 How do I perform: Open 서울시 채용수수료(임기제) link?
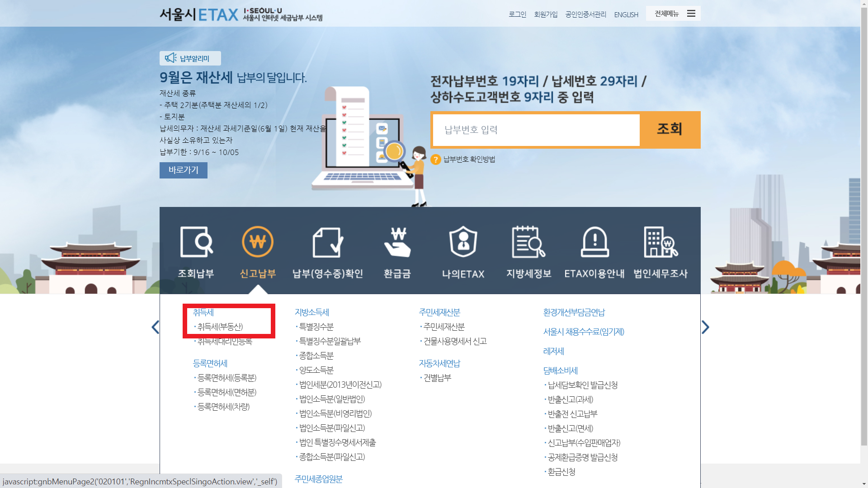[x=584, y=332]
